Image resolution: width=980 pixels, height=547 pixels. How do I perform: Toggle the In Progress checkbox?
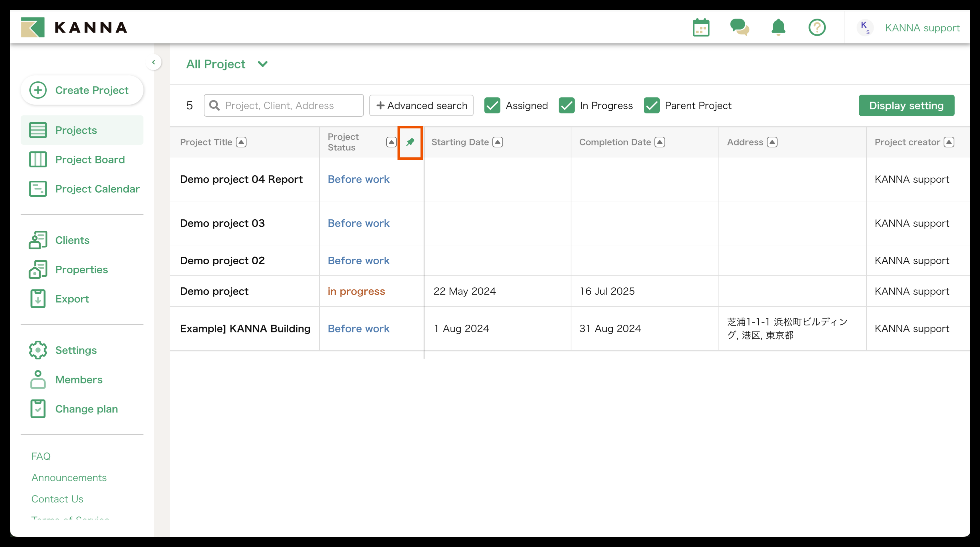coord(566,105)
